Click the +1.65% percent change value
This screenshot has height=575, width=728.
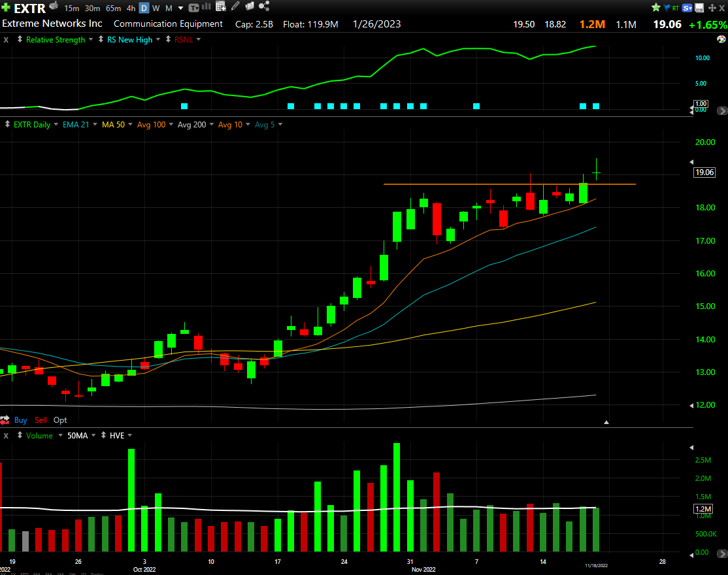(708, 25)
